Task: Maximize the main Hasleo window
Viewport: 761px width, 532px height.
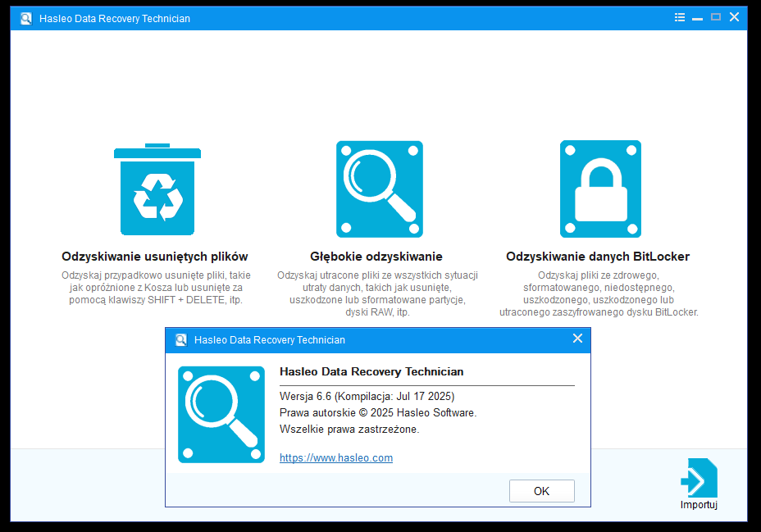Action: 716,17
